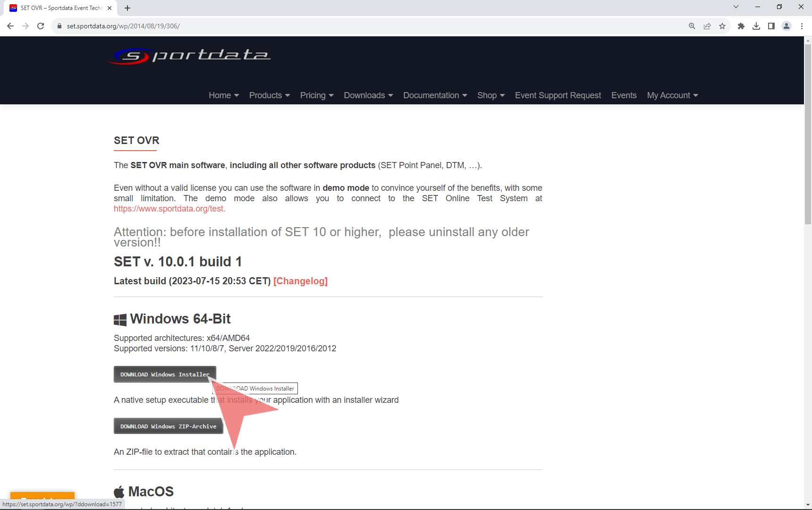Open the Changelog link
This screenshot has height=510, width=812.
click(x=300, y=281)
